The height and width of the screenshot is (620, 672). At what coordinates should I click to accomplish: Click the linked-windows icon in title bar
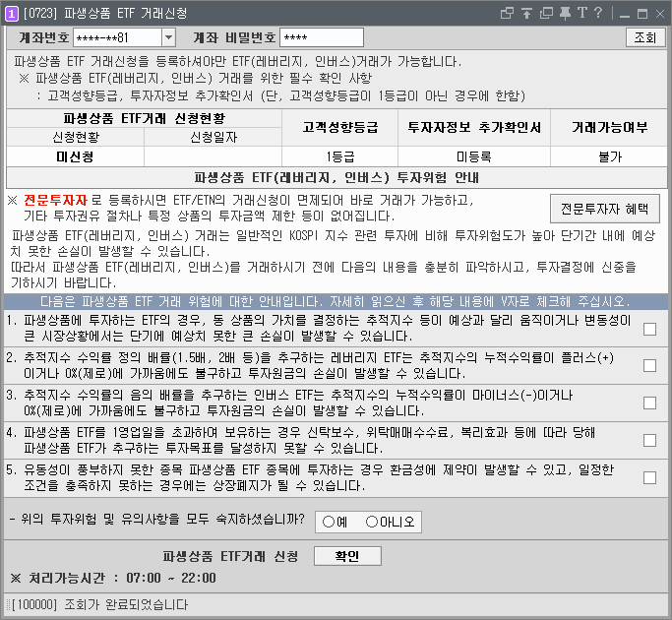point(507,14)
